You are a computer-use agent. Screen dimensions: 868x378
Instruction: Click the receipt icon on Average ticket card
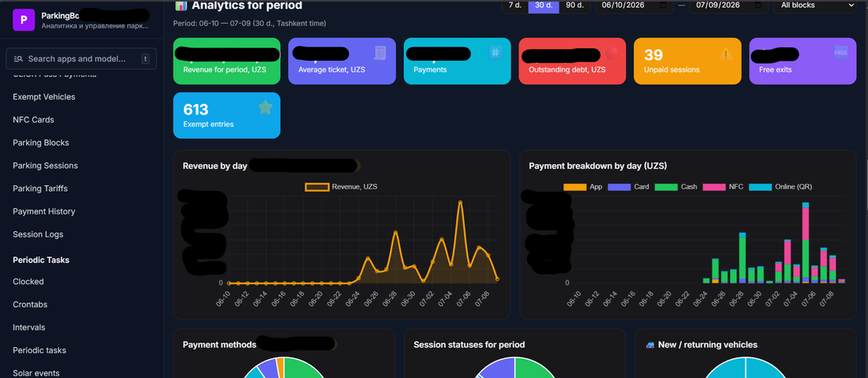380,53
